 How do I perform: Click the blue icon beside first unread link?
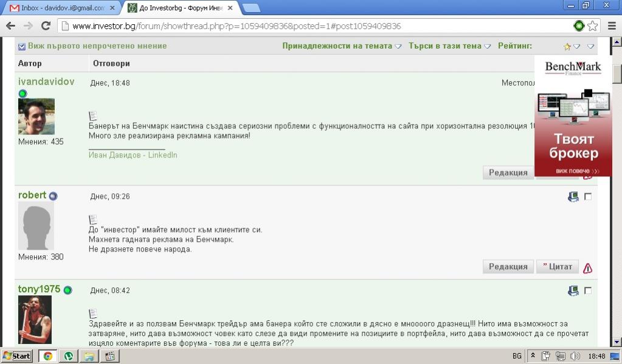pyautogui.click(x=22, y=46)
